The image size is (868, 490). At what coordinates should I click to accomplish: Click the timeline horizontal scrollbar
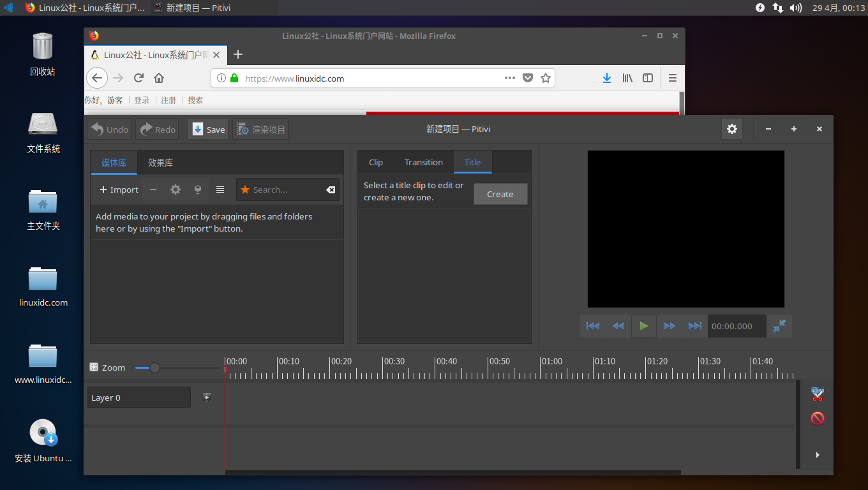tap(453, 473)
